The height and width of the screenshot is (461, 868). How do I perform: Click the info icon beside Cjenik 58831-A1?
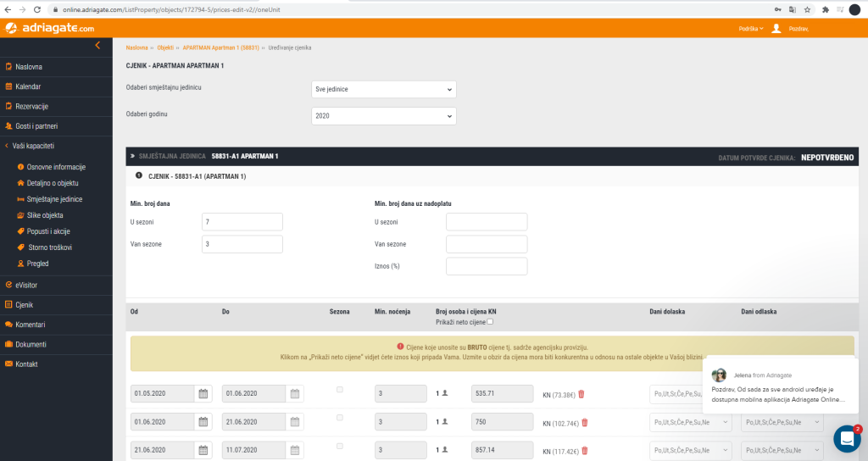(x=138, y=175)
